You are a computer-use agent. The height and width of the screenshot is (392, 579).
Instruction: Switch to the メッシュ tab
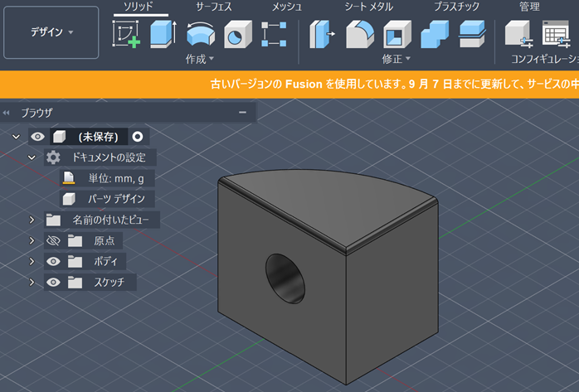click(x=287, y=7)
